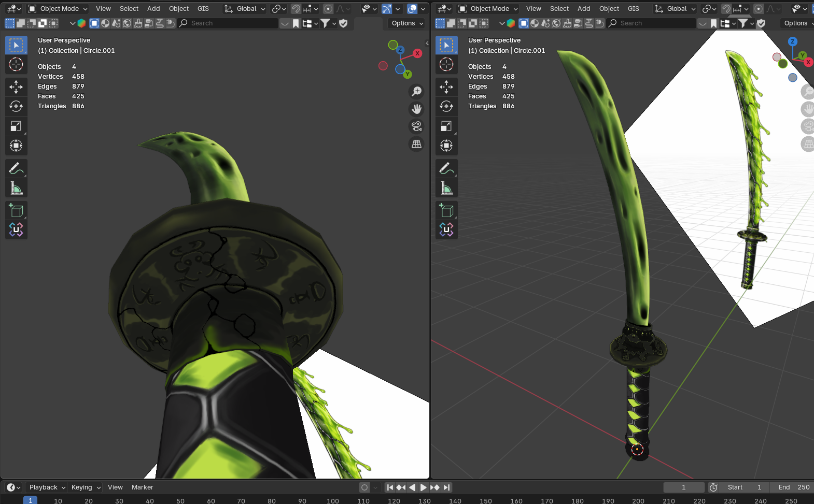The image size is (814, 504).
Task: Click frame 100 on timeline ruler
Action: point(333,501)
